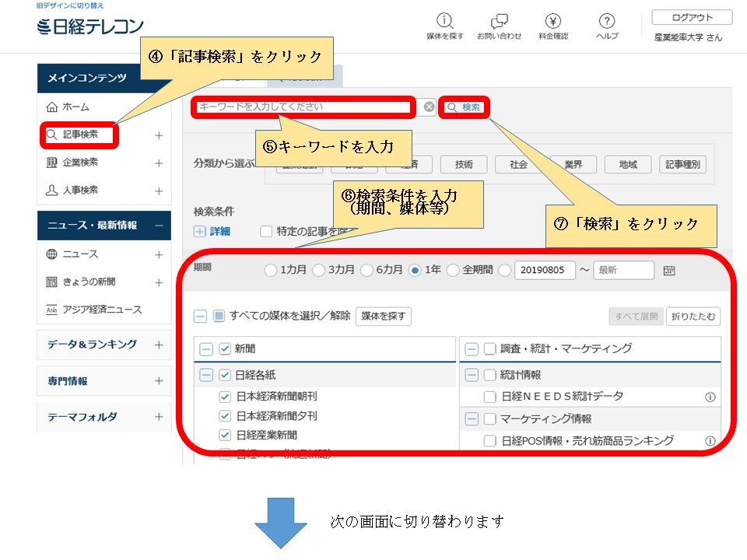Click the 検索 search button

pyautogui.click(x=465, y=107)
